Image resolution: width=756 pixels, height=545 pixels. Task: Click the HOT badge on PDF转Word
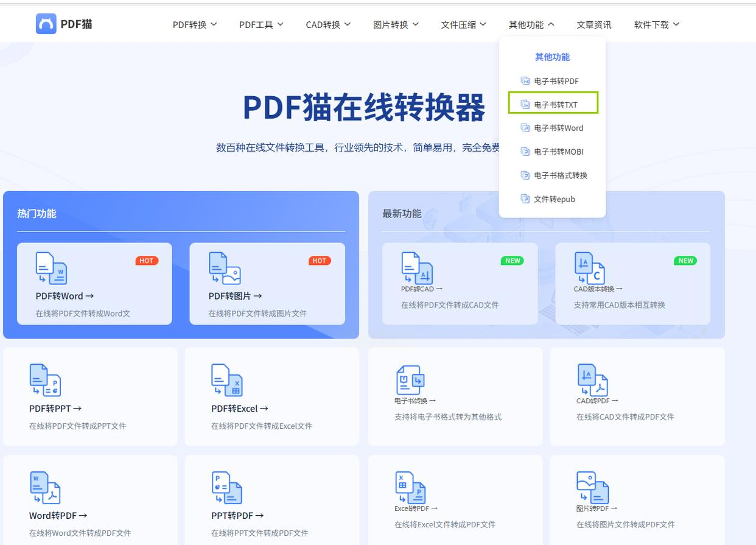pyautogui.click(x=147, y=261)
